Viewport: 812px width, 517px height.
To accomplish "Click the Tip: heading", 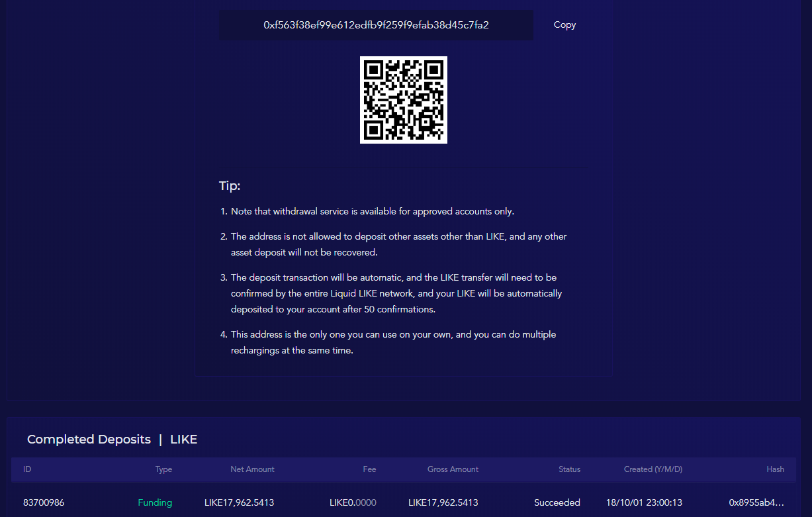I will (230, 186).
